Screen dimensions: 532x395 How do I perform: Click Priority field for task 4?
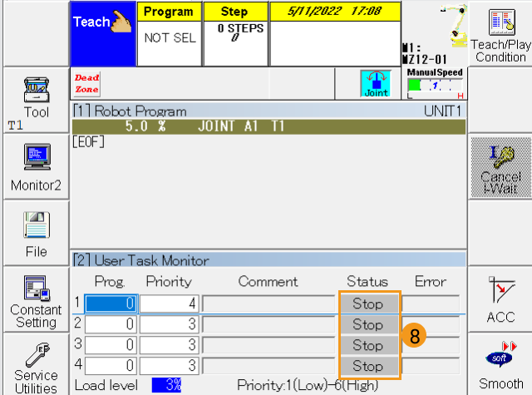170,365
